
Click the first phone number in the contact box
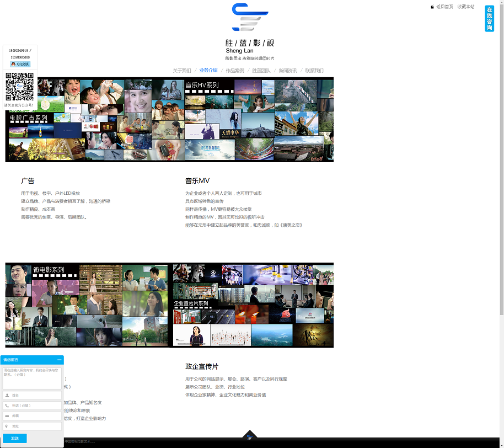(19, 51)
